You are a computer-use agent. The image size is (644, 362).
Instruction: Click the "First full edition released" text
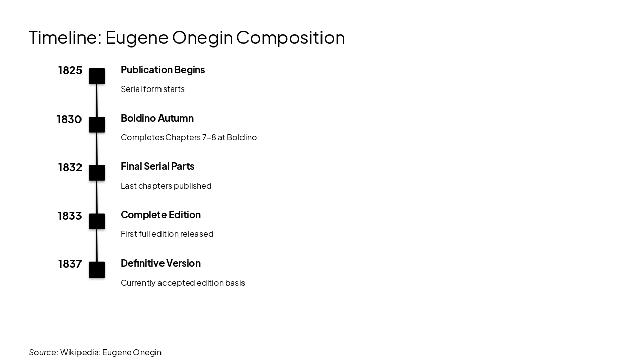tap(167, 234)
